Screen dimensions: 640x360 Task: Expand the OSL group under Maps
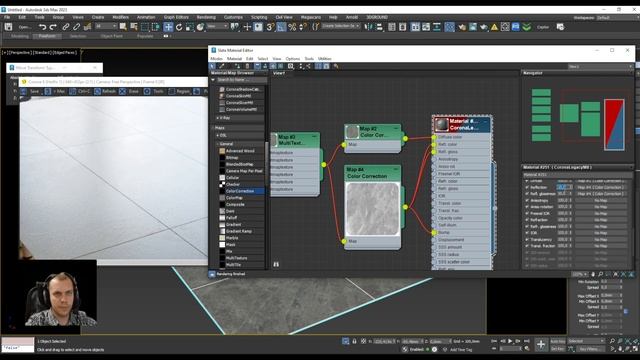218,136
